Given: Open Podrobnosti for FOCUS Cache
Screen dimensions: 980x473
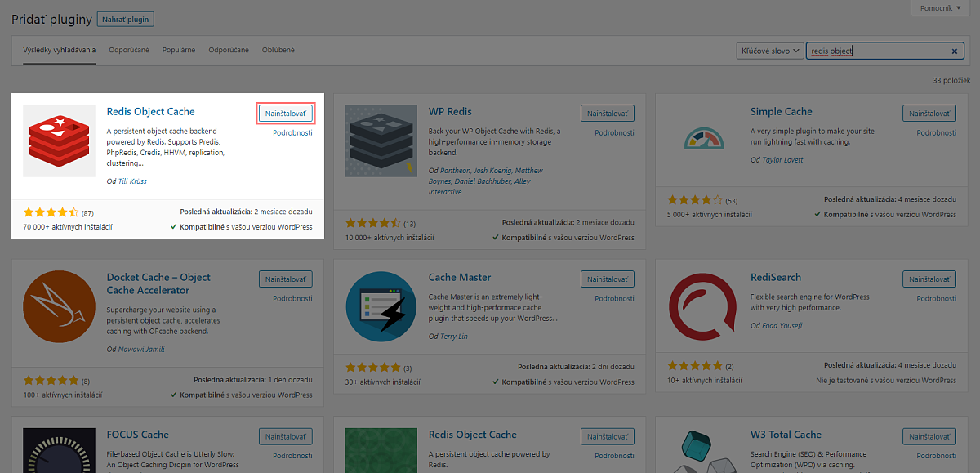Looking at the screenshot, I should [x=292, y=456].
